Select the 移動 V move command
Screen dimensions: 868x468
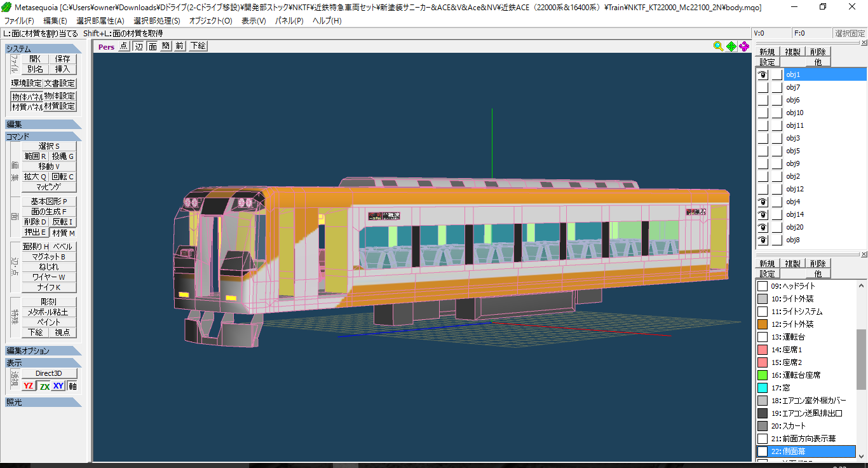(49, 166)
